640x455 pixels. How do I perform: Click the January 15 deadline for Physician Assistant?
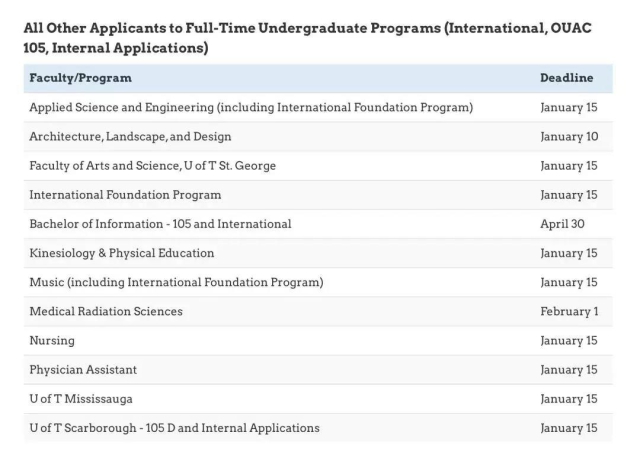coord(569,370)
